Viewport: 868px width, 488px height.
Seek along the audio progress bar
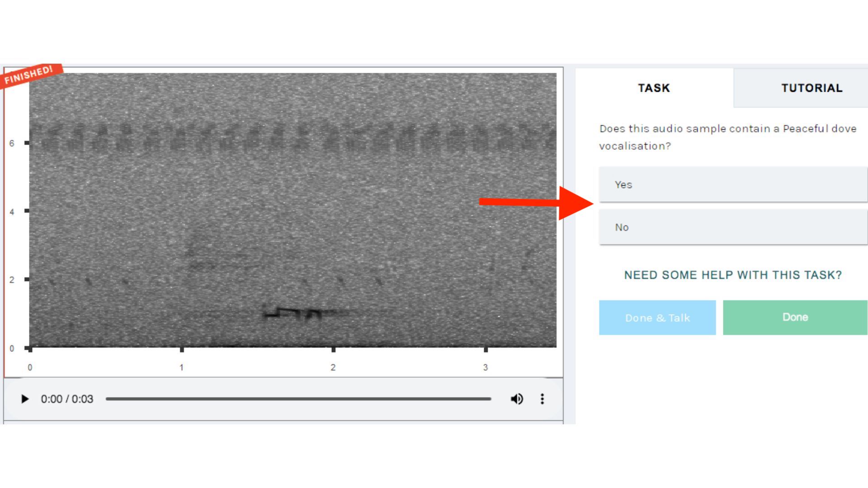point(298,399)
